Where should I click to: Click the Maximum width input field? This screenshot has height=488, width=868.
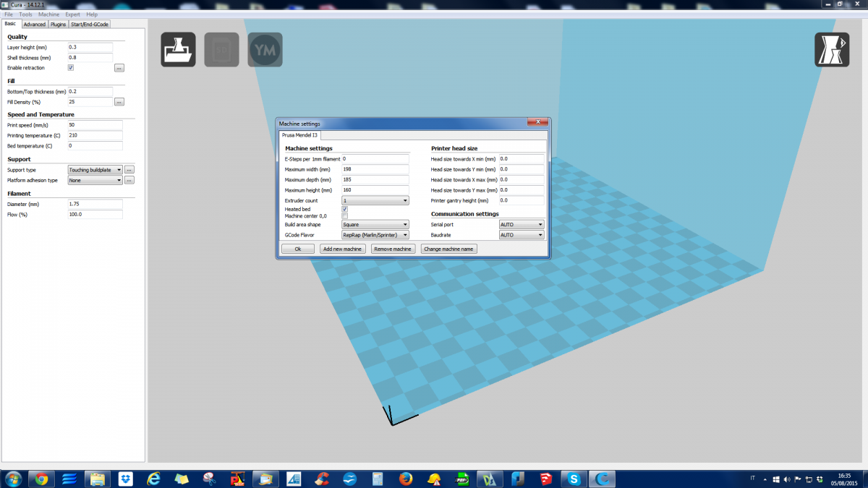(375, 169)
